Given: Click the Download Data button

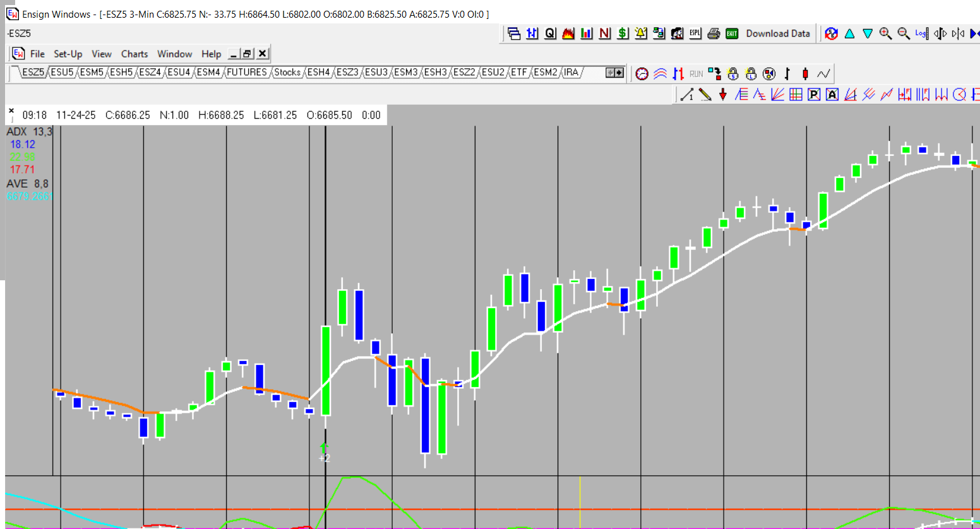Looking at the screenshot, I should [x=777, y=33].
